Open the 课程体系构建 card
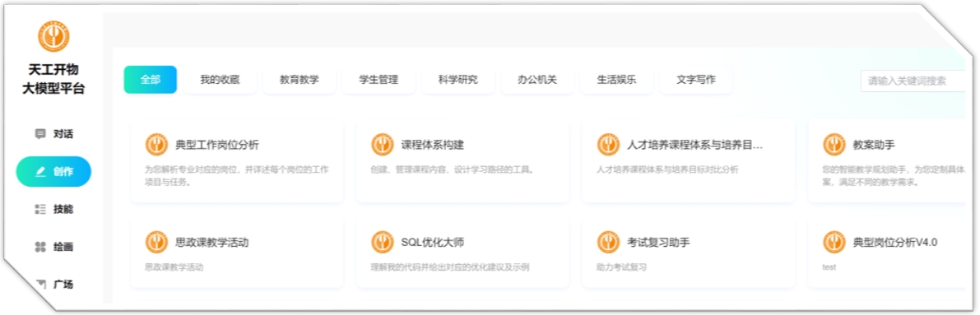Viewport: 980px width, 315px height. [462, 161]
